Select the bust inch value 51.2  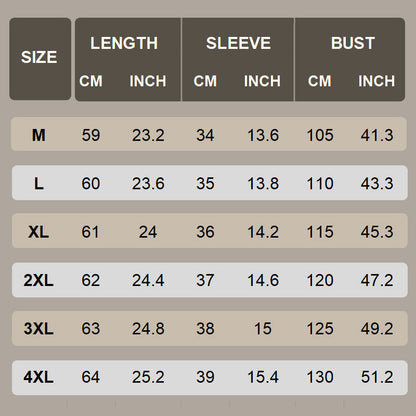[x=377, y=377]
